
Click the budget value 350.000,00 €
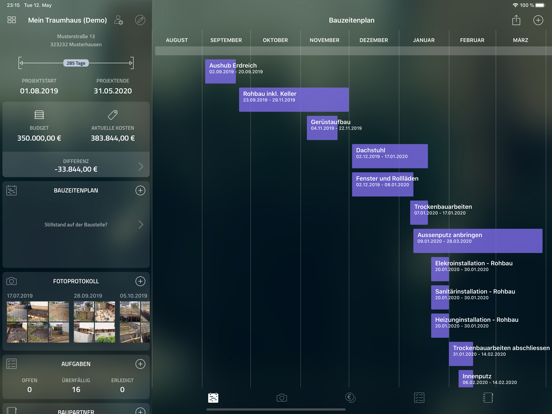(39, 138)
